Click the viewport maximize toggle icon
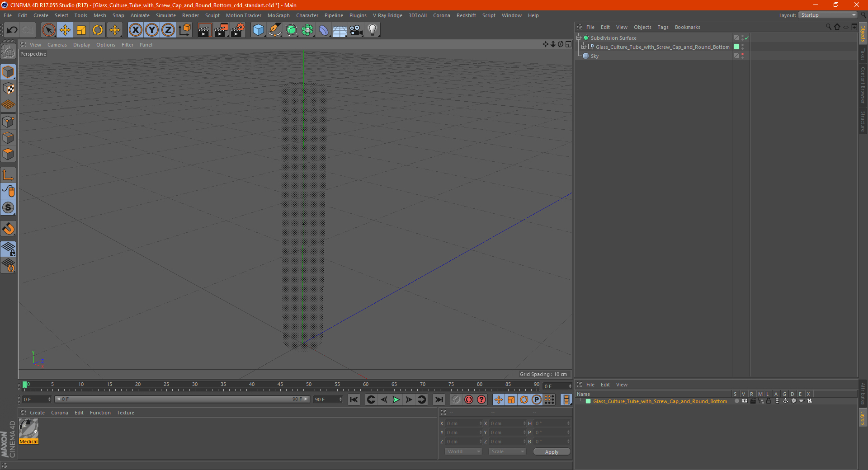 coord(568,44)
